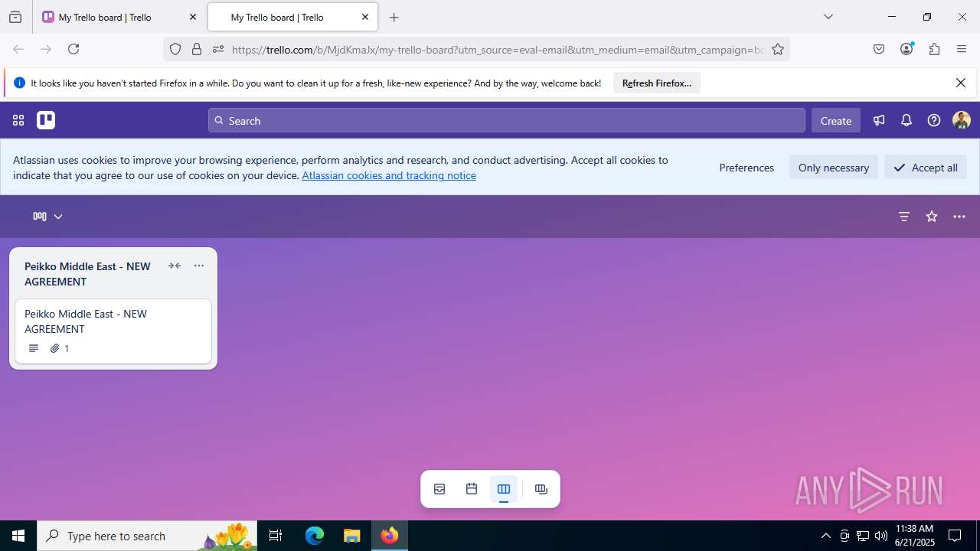Click the taskbar clock showing 11:38 AM
Image resolution: width=980 pixels, height=551 pixels.
[x=914, y=536]
